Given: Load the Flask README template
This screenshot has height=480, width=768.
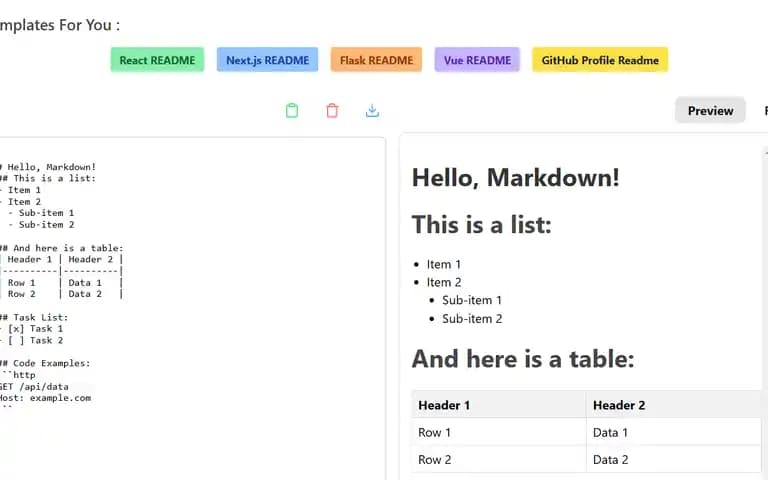Looking at the screenshot, I should tap(376, 60).
